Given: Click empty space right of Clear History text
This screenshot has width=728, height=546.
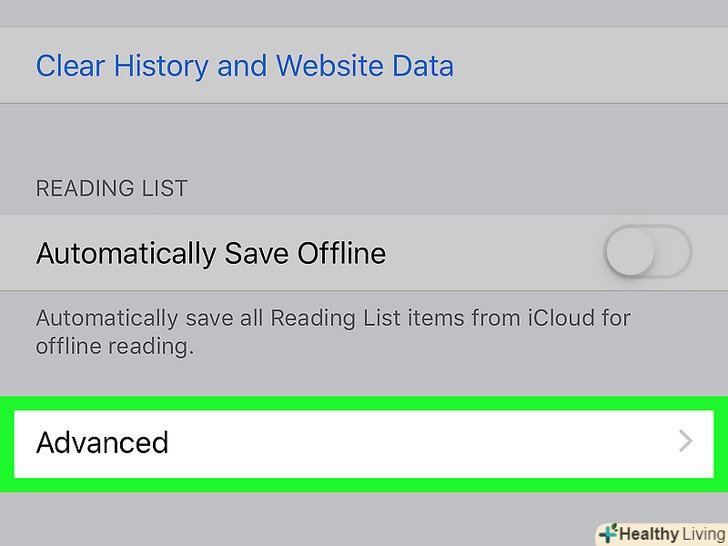Looking at the screenshot, I should (590, 66).
